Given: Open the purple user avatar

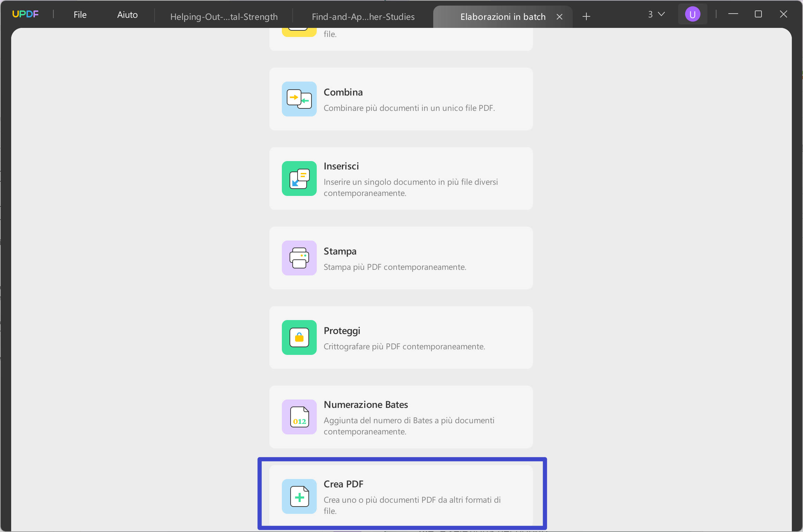Looking at the screenshot, I should pos(692,14).
